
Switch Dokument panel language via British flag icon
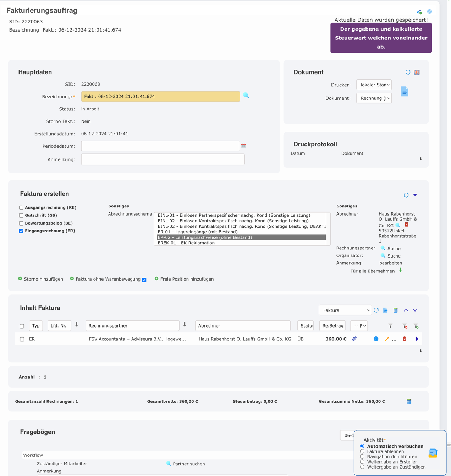417,72
